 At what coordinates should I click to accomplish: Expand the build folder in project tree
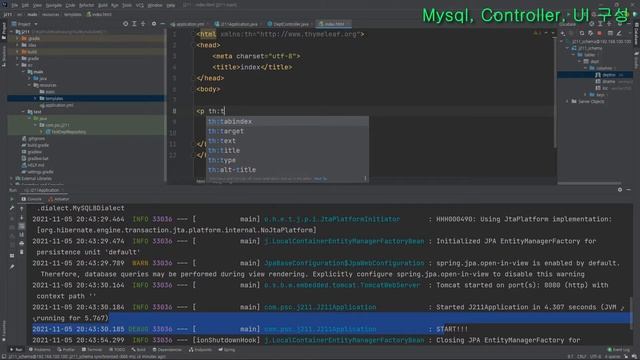(18, 52)
